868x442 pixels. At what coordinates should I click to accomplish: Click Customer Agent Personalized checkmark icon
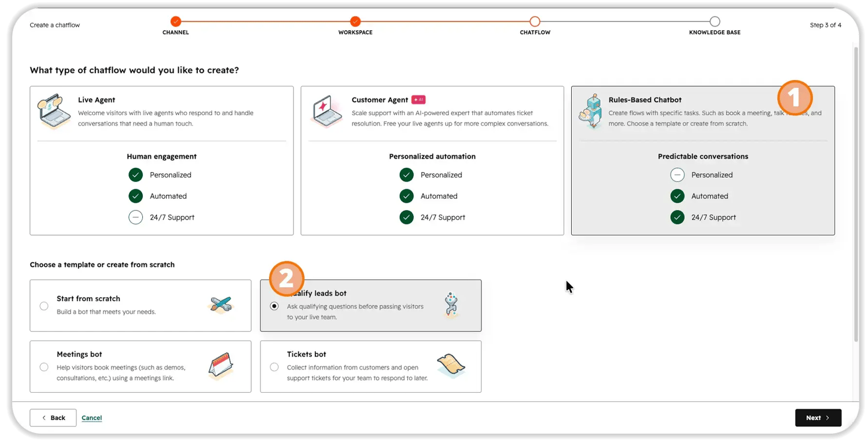407,175
